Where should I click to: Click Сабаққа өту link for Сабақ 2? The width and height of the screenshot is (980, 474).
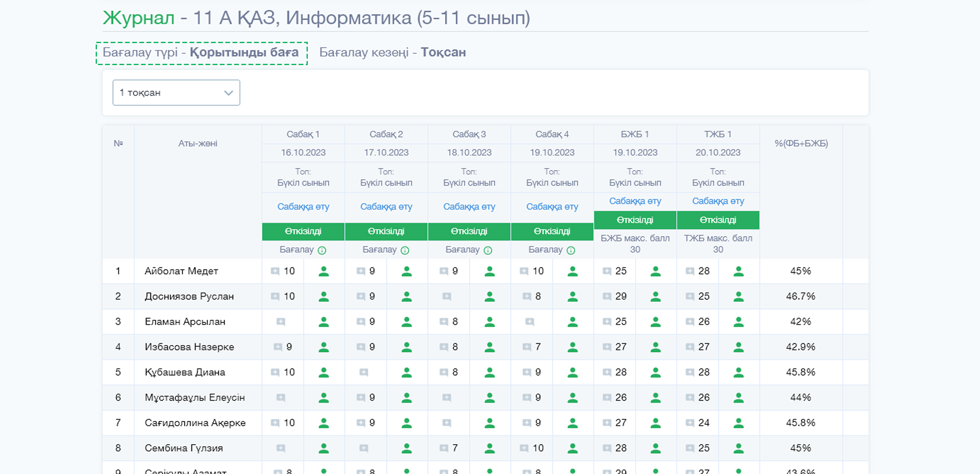386,207
